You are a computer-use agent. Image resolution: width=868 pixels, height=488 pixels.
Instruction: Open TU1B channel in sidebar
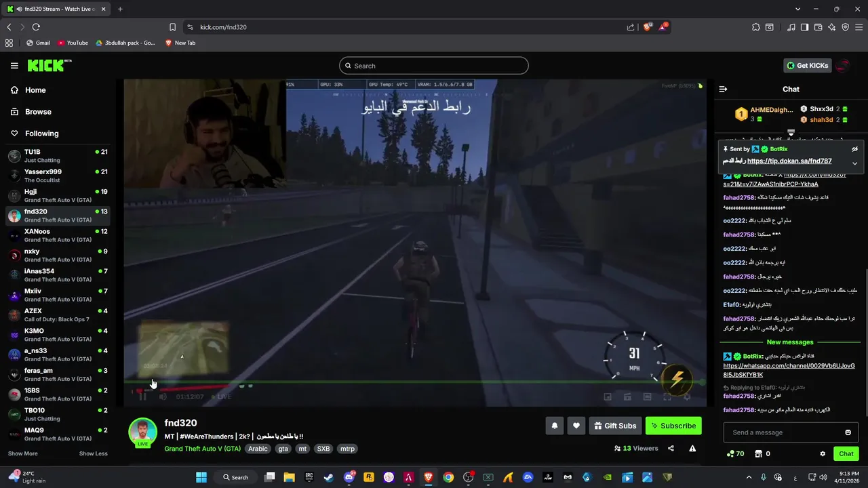[x=58, y=156]
